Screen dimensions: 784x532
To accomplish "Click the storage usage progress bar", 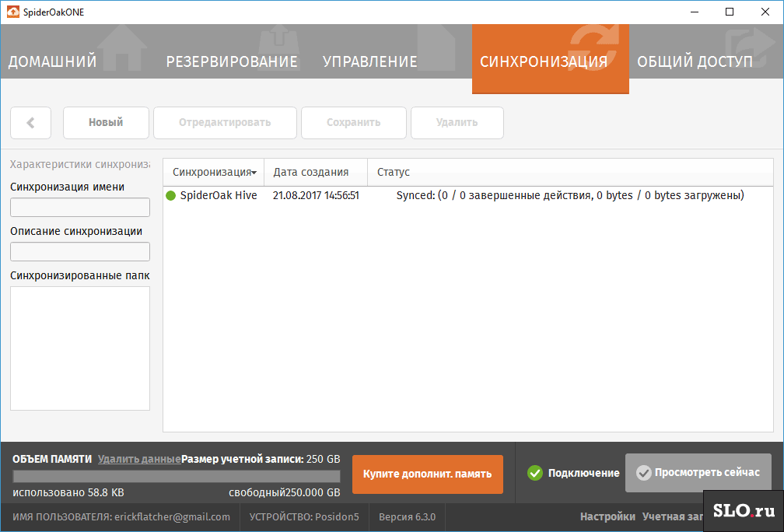I will [x=177, y=476].
